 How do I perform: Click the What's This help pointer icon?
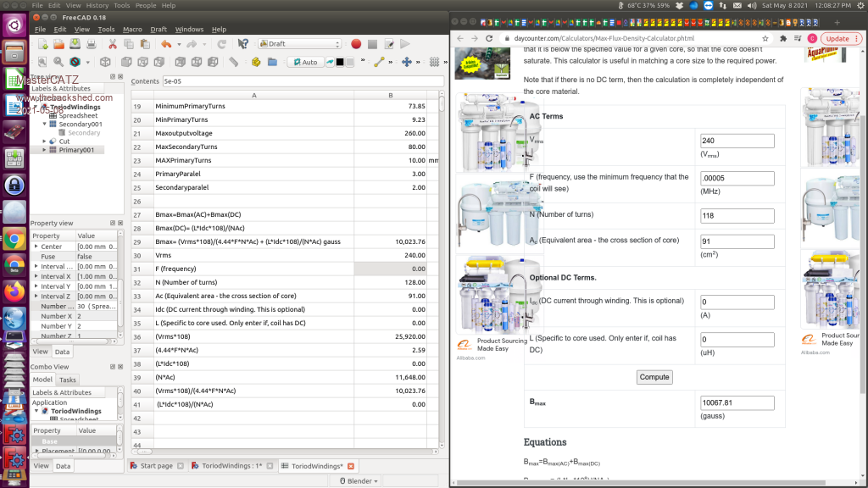pos(243,44)
